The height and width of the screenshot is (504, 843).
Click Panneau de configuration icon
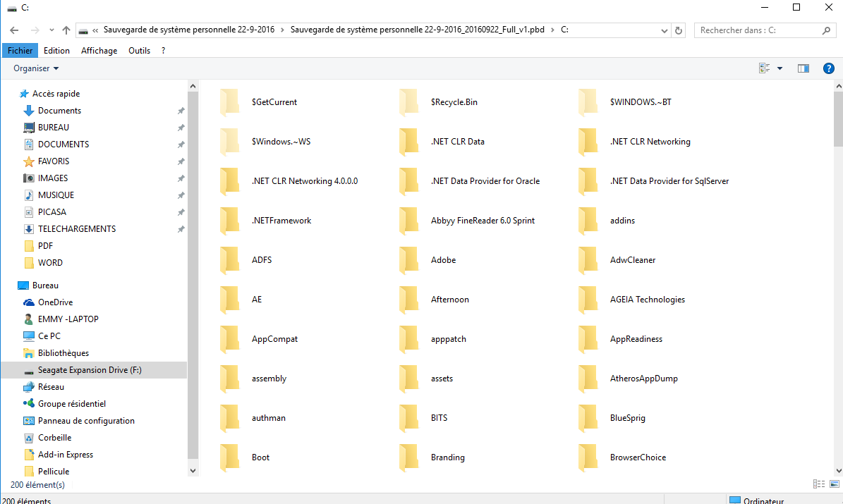[x=29, y=421]
